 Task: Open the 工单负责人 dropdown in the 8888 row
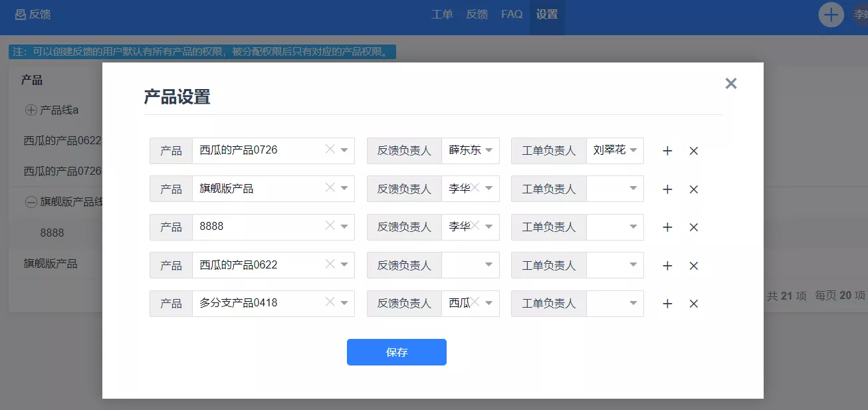[x=615, y=227]
